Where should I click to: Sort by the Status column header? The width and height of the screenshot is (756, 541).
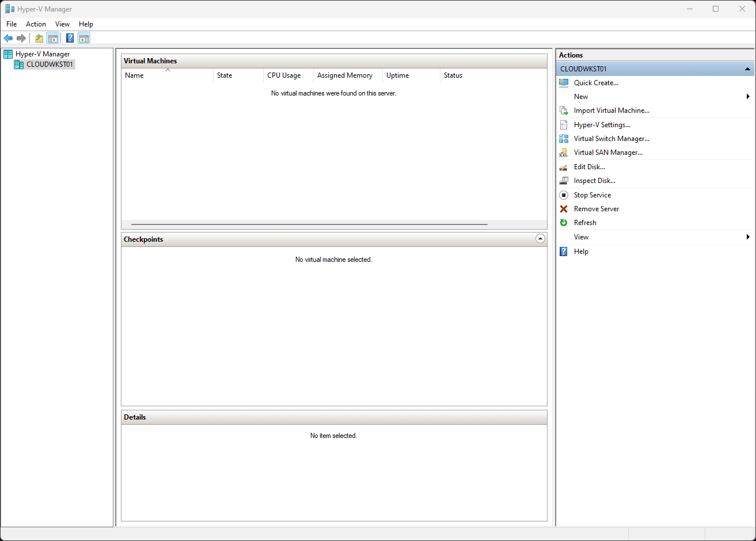493,75
